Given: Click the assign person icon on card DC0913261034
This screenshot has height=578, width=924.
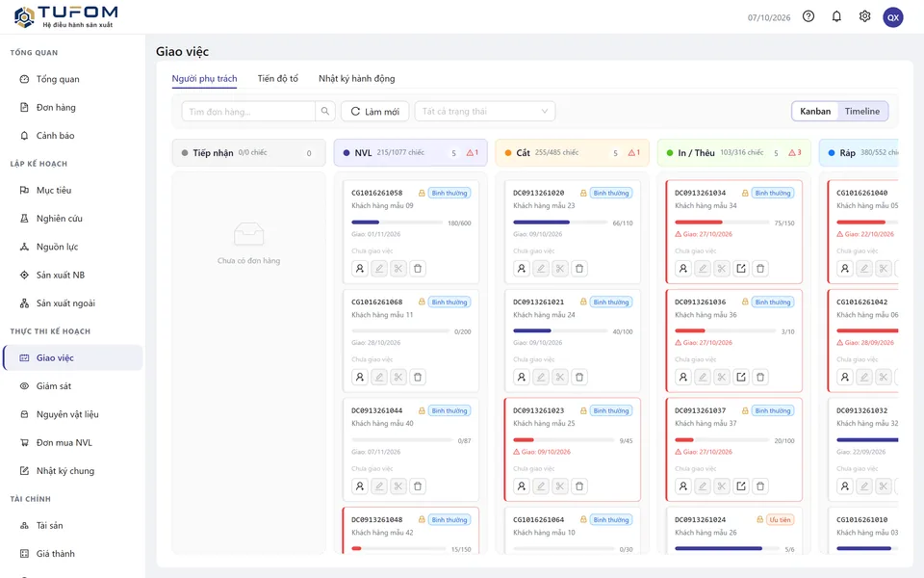Looking at the screenshot, I should [682, 269].
